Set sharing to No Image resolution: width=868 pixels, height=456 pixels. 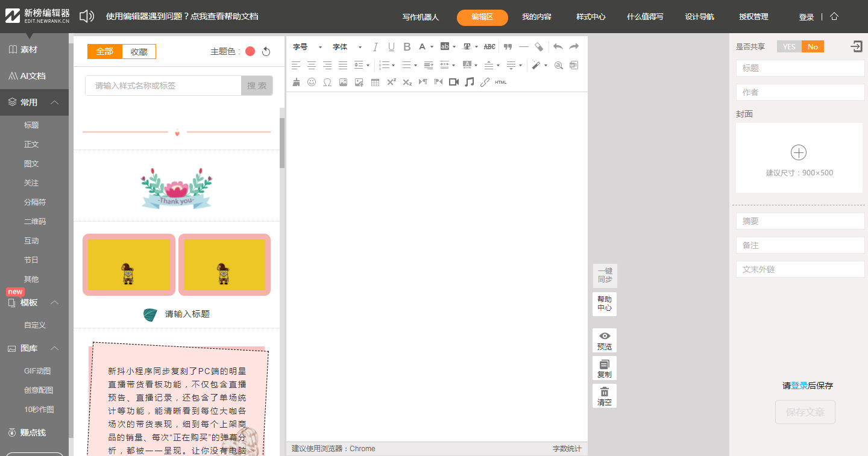click(x=813, y=47)
